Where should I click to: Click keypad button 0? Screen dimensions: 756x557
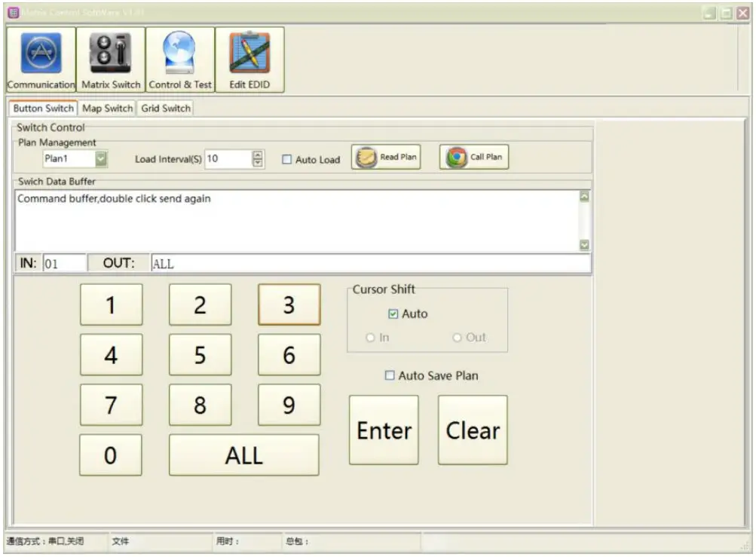pos(111,455)
